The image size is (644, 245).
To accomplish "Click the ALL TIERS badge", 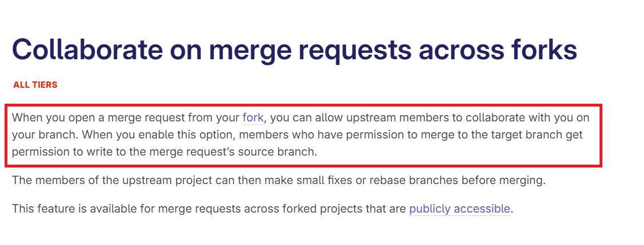I will (35, 85).
